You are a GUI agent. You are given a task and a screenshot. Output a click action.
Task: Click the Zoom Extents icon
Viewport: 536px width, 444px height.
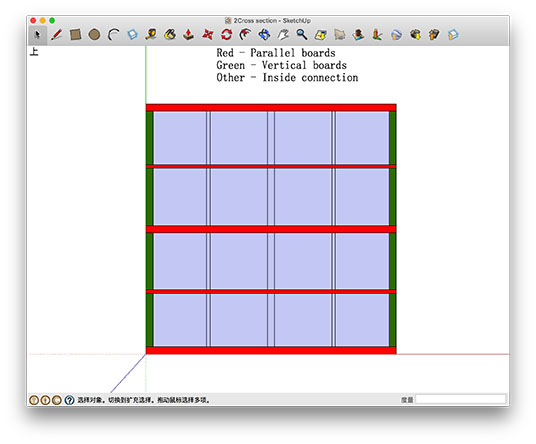click(321, 35)
